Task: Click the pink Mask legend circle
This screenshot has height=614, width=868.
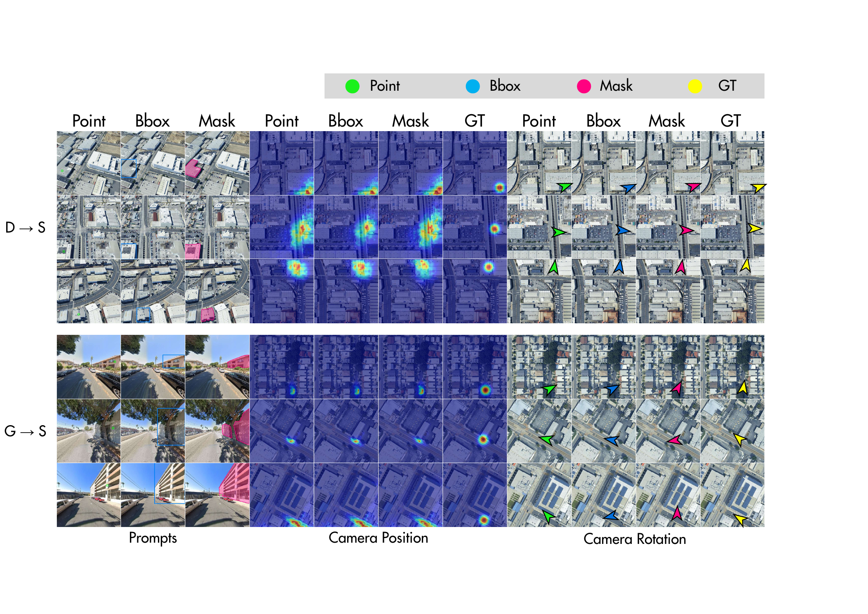Action: pos(583,86)
